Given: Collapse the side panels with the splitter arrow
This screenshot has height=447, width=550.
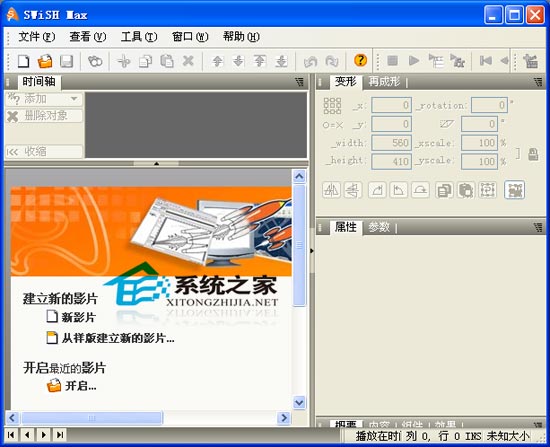Looking at the screenshot, I should pyautogui.click(x=311, y=251).
